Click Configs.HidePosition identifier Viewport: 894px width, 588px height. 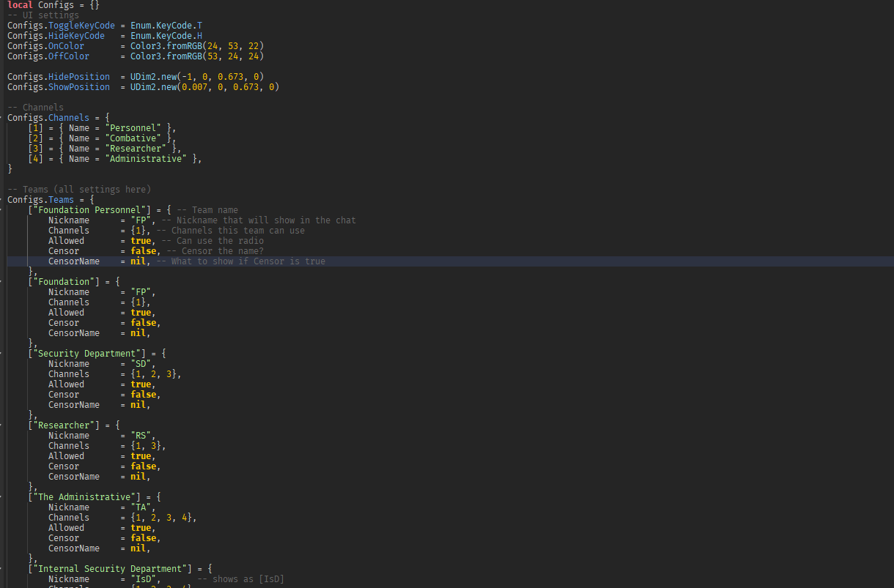coord(59,77)
